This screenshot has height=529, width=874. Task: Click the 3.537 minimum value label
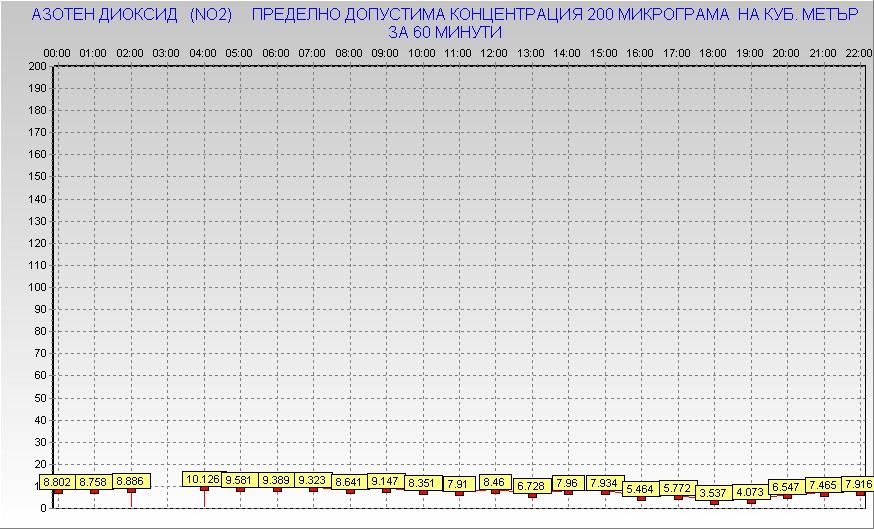(714, 493)
